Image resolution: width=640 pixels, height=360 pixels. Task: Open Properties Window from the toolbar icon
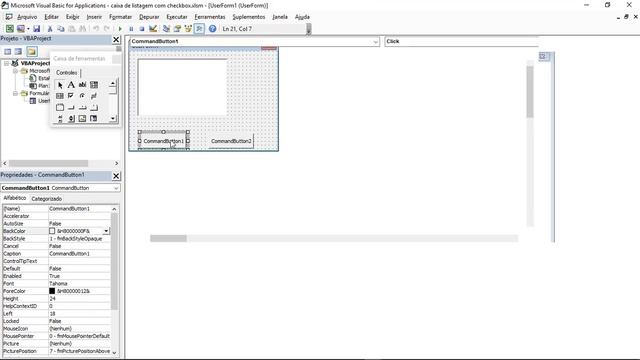[177, 29]
